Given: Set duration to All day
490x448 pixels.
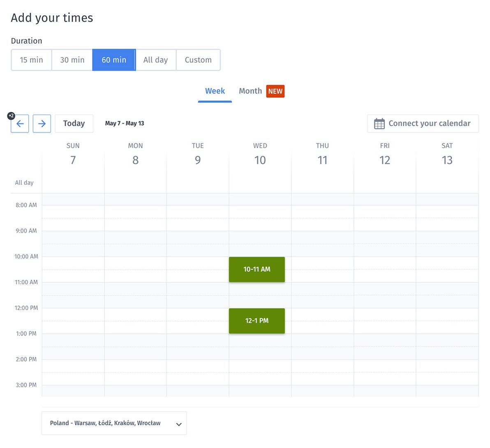Looking at the screenshot, I should click(155, 60).
